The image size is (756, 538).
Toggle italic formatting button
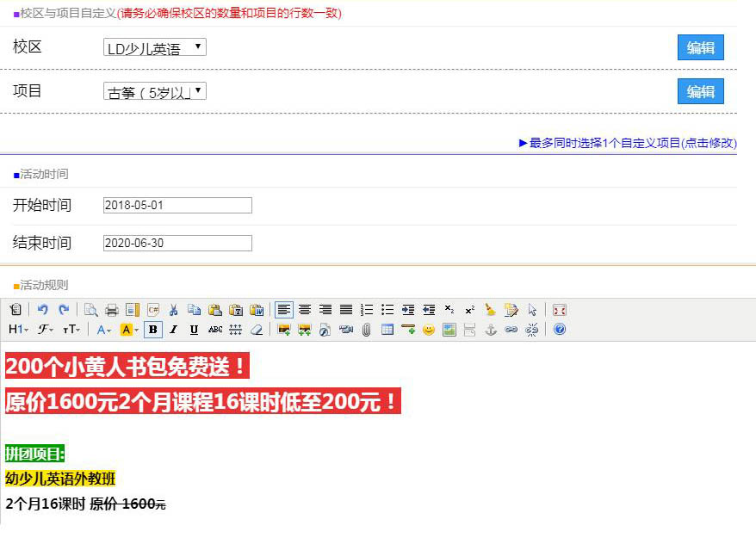click(174, 330)
